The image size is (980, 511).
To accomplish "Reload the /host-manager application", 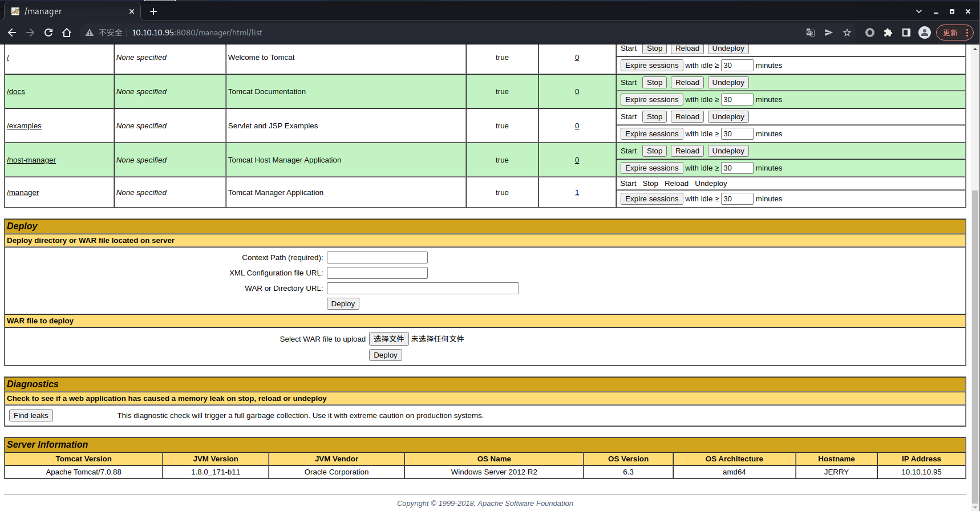I will pos(687,151).
